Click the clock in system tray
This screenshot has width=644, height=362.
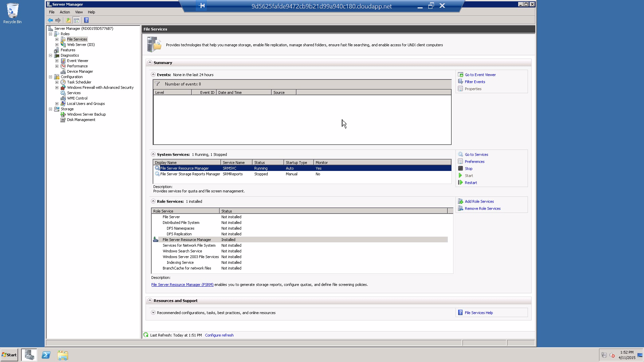[x=627, y=355]
